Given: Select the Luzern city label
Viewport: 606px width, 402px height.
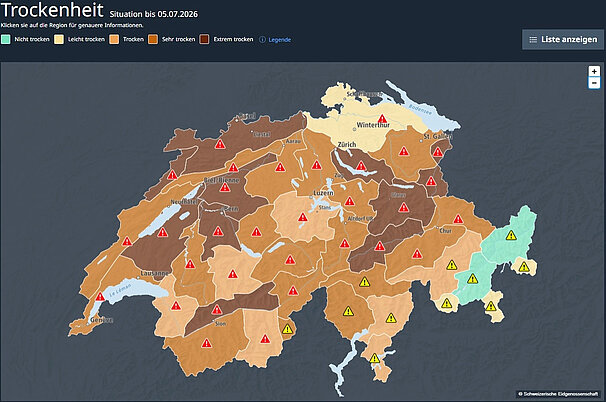Looking at the screenshot, I should (323, 192).
